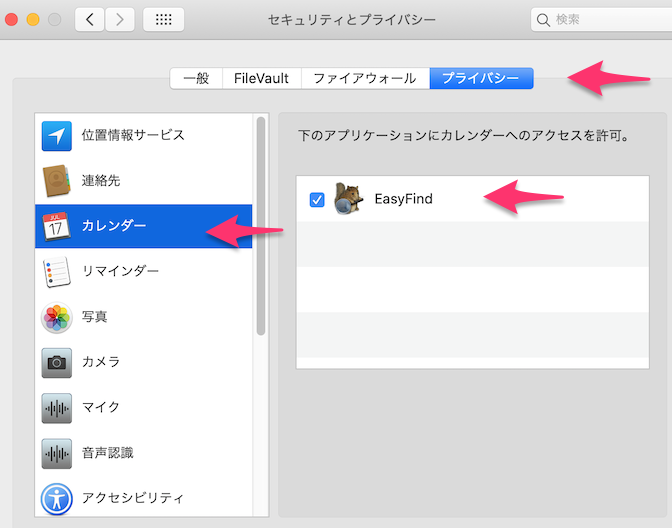Go forward with the right chevron button
The image size is (672, 528).
(x=120, y=19)
